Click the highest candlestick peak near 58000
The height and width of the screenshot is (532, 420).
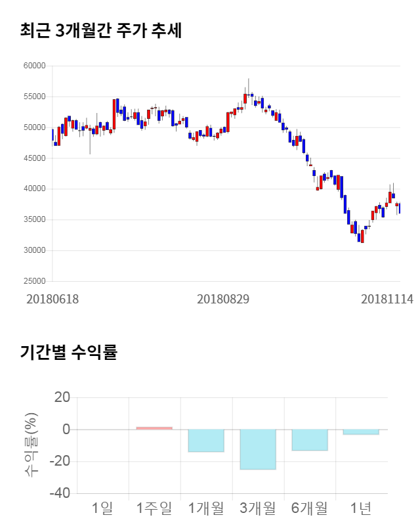click(248, 80)
